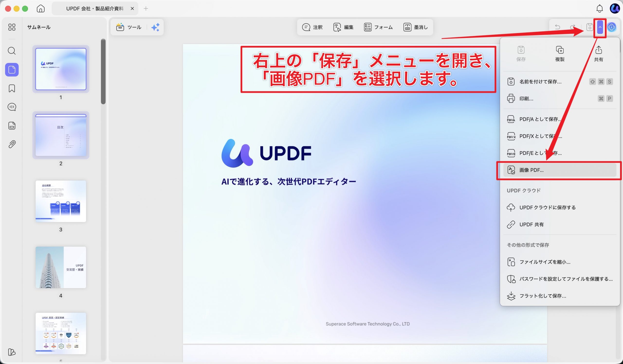623x364 pixels.
Task: Click the その他の形式で保存 heading
Action: click(x=528, y=245)
